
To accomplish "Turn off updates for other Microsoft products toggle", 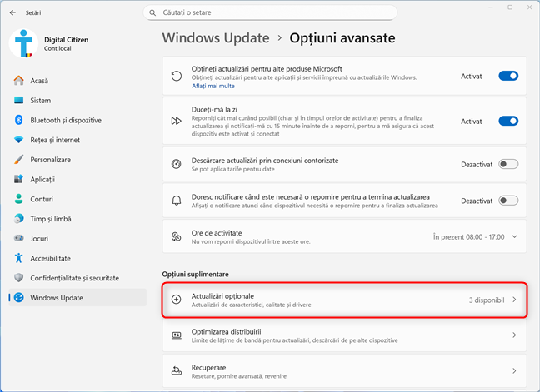I will [x=508, y=76].
